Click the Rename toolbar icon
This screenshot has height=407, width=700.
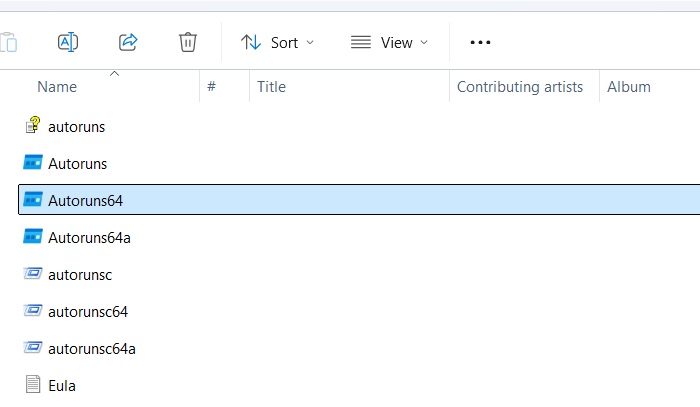click(68, 42)
